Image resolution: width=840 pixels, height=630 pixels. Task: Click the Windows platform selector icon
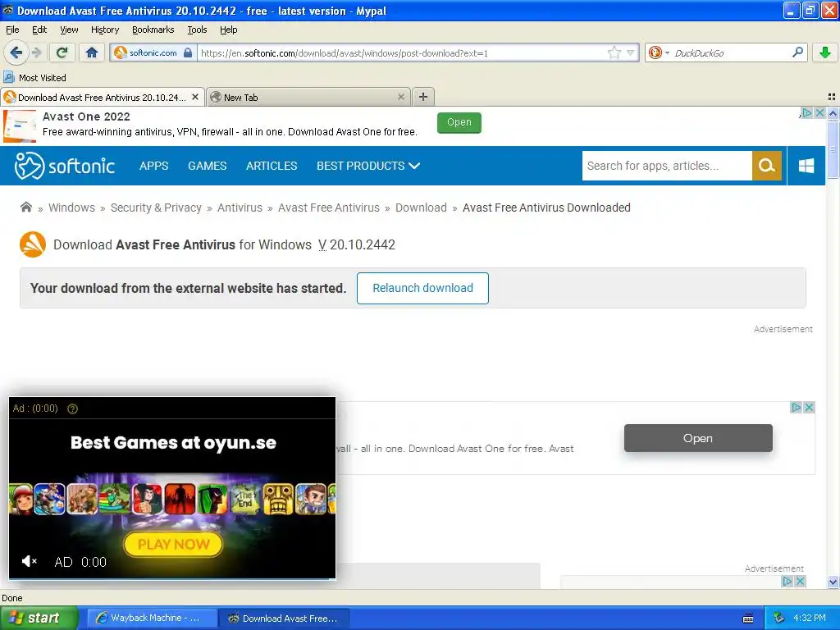tap(806, 166)
